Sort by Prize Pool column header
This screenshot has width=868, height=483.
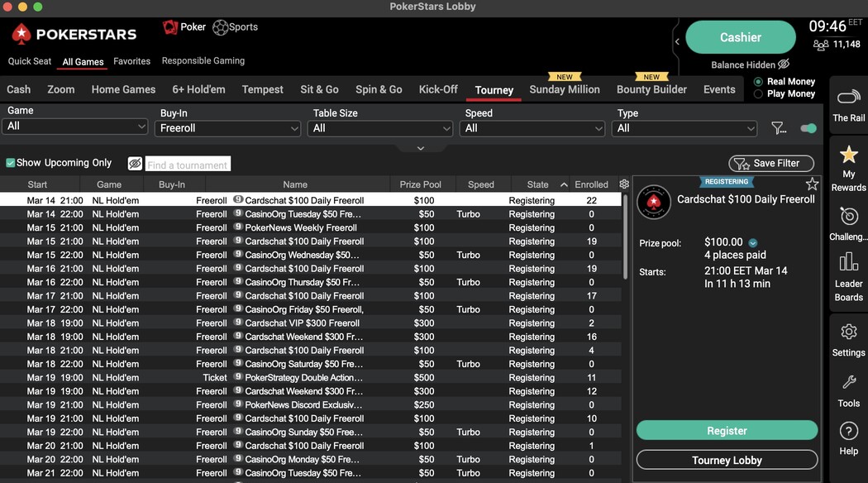coord(420,184)
